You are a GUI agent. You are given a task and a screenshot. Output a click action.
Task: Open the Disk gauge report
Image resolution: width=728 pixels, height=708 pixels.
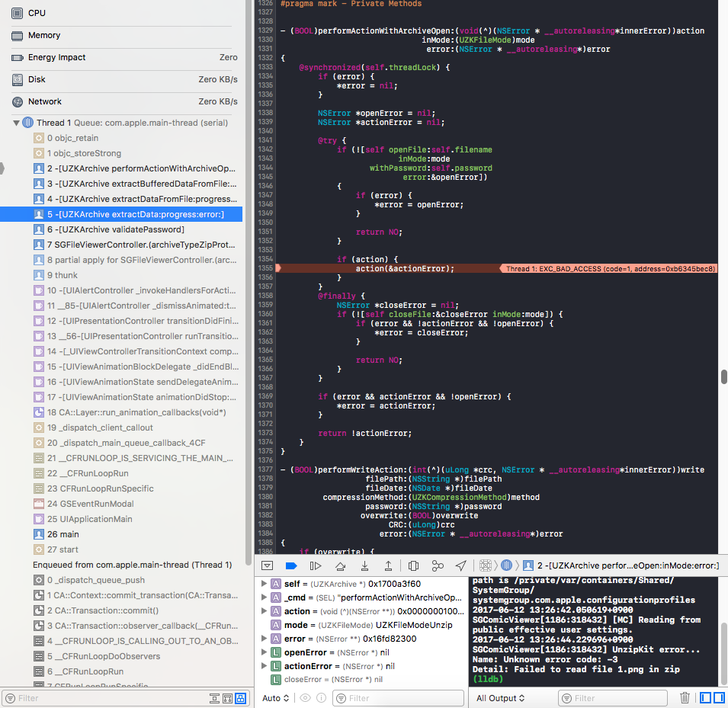[121, 79]
